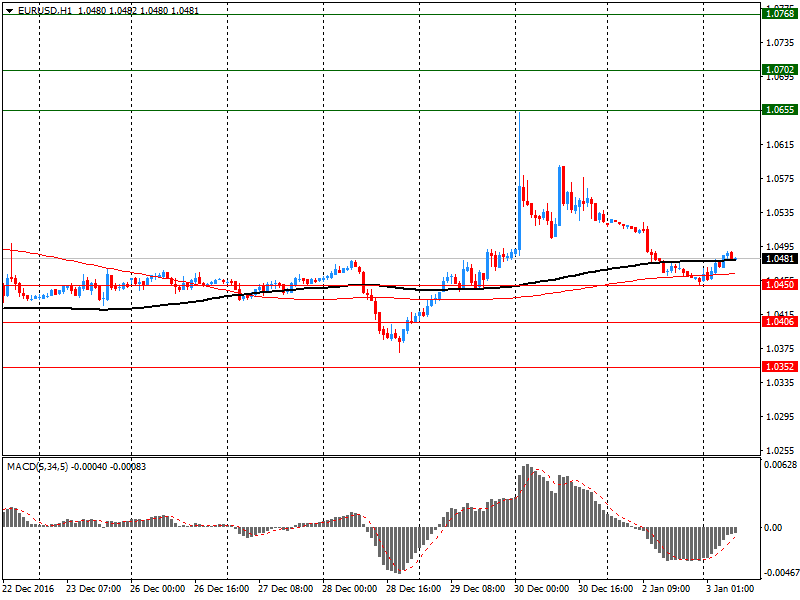The height and width of the screenshot is (600, 800).
Task: Click the 26 Dec 00:00 time label
Action: tap(158, 589)
